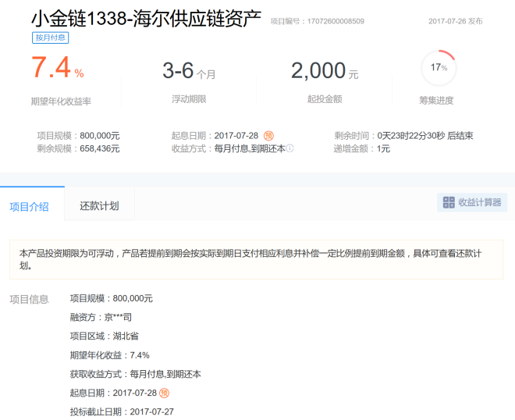Click the calculator grid icon beside 收益计算器
Screen dimensions: 515x420
(449, 202)
